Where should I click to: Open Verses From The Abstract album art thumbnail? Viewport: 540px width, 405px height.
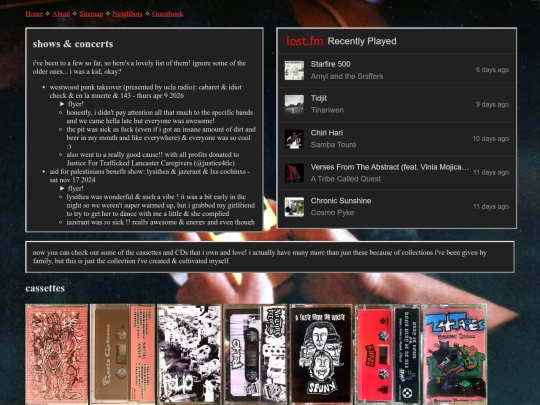pos(294,173)
